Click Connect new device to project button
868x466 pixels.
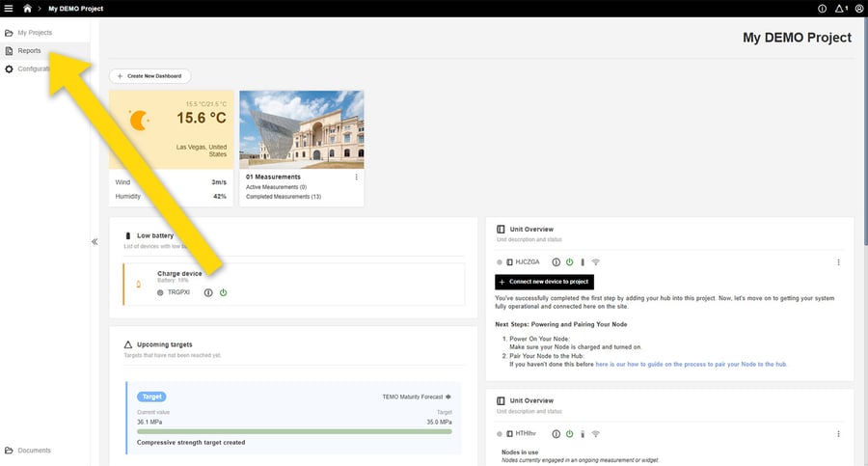[544, 282]
